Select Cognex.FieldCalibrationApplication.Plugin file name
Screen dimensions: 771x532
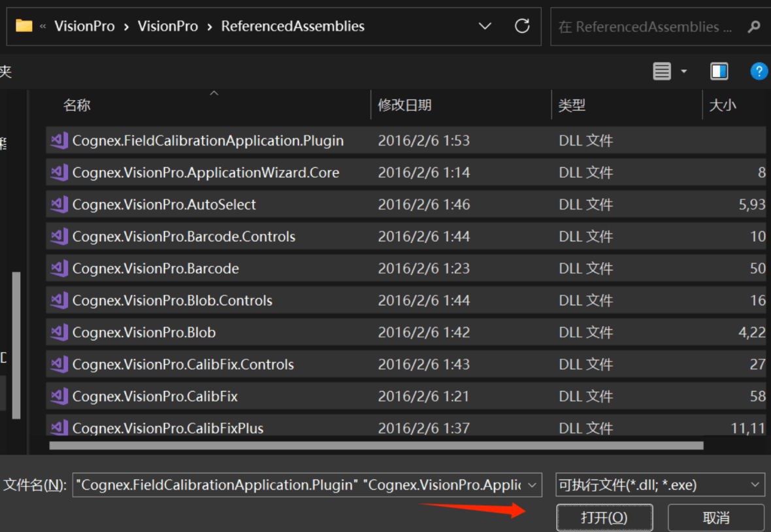(x=208, y=141)
